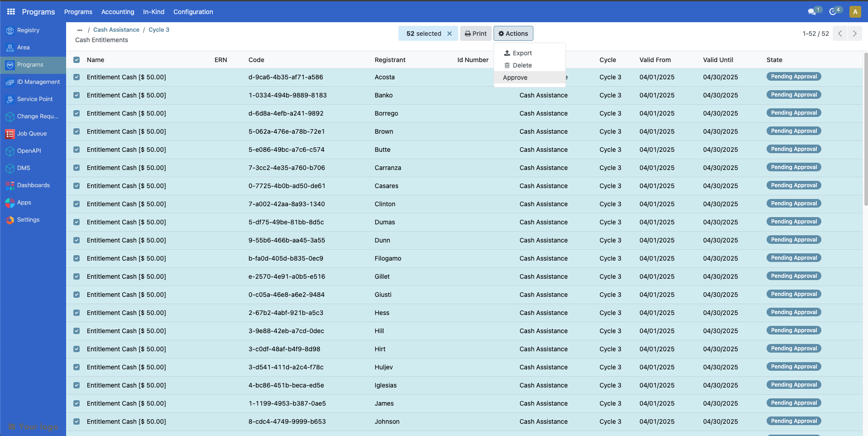Screen dimensions: 868x436
Task: Open the Job Queue panel
Action: [x=32, y=134]
